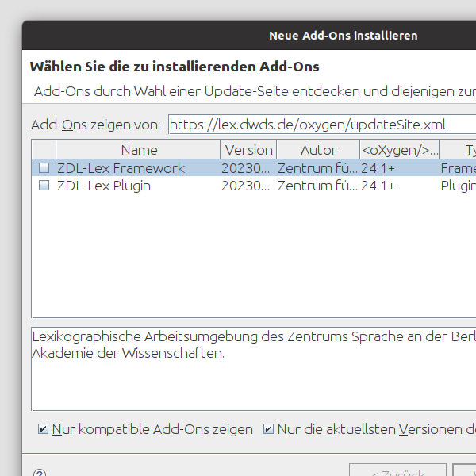Sort add-ons by Name column header

(139, 150)
